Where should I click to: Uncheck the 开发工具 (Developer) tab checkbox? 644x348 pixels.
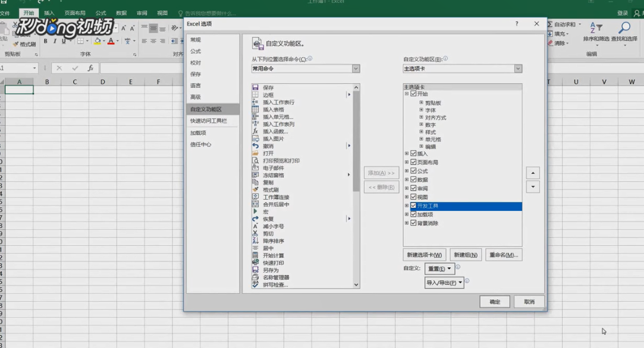click(413, 206)
